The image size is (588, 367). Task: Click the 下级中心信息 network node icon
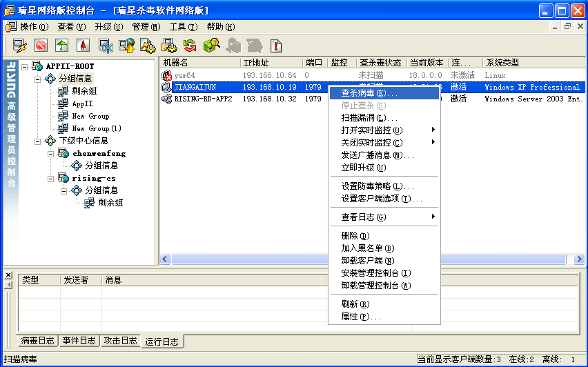tap(50, 141)
